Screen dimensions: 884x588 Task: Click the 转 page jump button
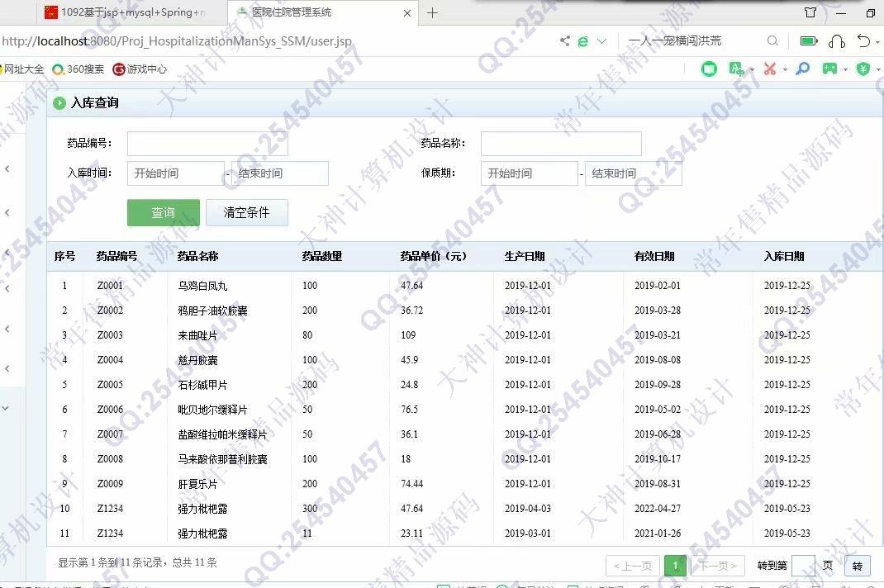[x=857, y=566]
